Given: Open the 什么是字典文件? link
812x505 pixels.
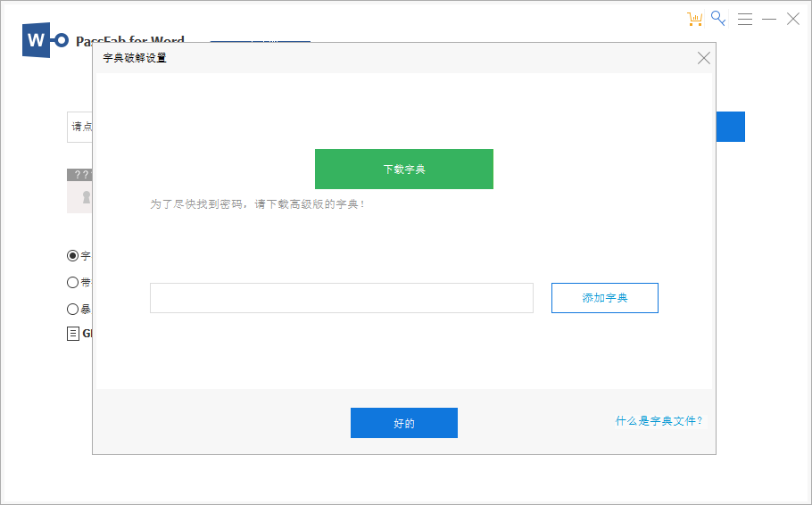Looking at the screenshot, I should (659, 420).
